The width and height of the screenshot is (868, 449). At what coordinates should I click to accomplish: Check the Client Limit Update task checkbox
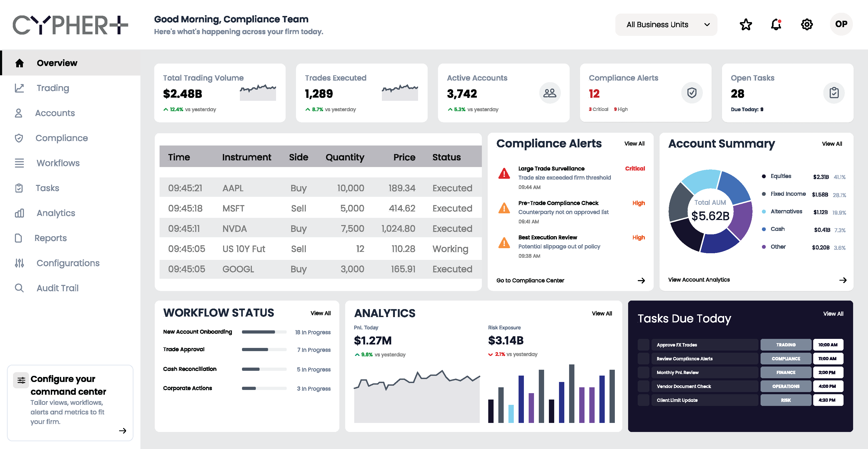point(643,400)
